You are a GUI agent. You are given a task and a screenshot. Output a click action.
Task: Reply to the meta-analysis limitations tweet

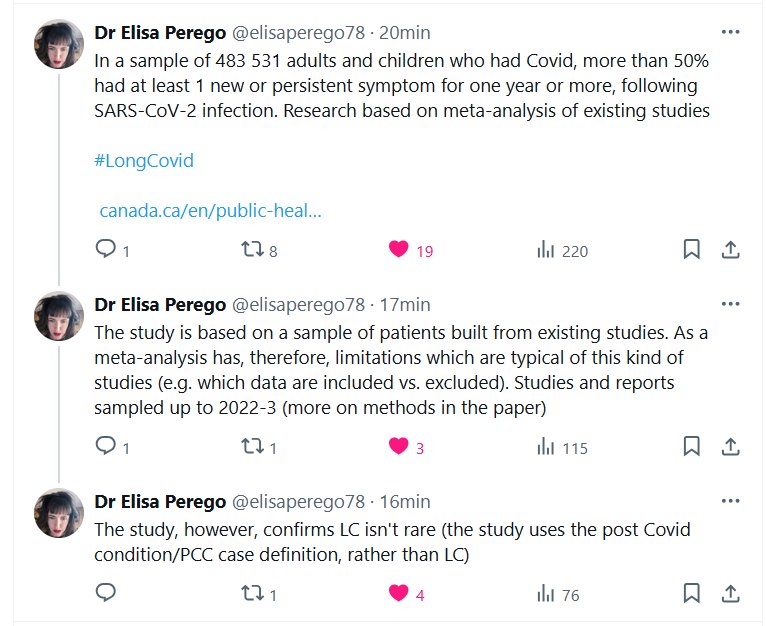click(106, 447)
